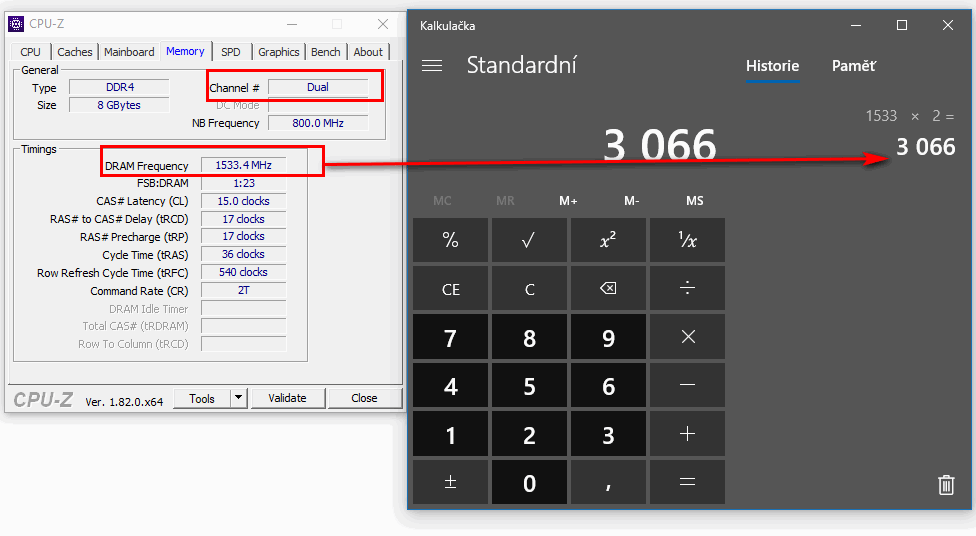
Task: Click the Close button in CPU-Z
Action: (364, 398)
